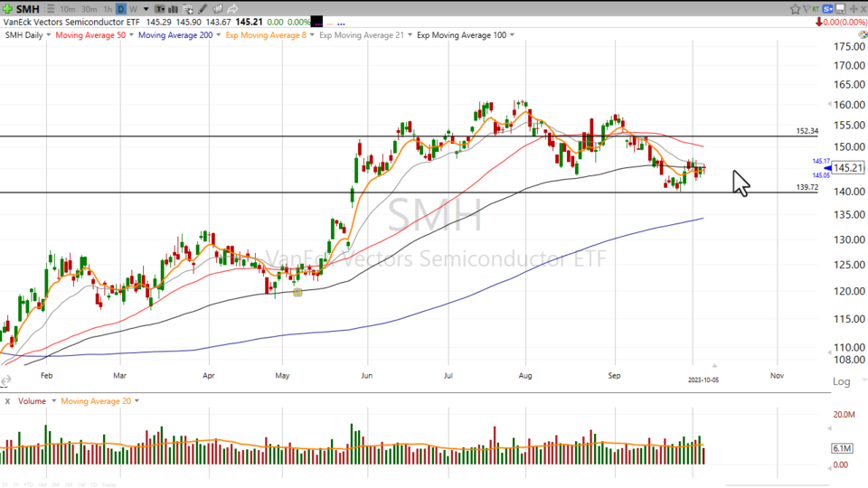Expand the Volume dropdown arrow
The height and width of the screenshot is (488, 868).
coord(53,400)
